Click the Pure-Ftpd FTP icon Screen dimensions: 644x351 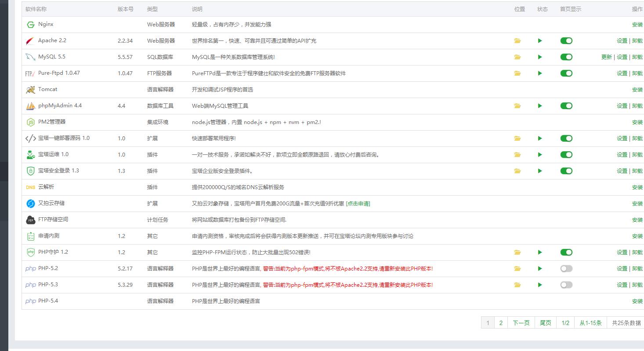[x=30, y=73]
